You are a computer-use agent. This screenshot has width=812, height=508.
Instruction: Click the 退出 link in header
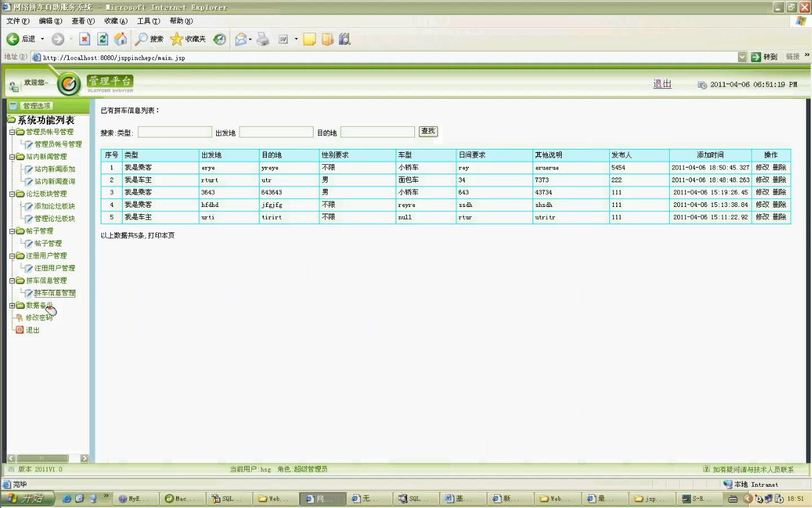click(662, 84)
